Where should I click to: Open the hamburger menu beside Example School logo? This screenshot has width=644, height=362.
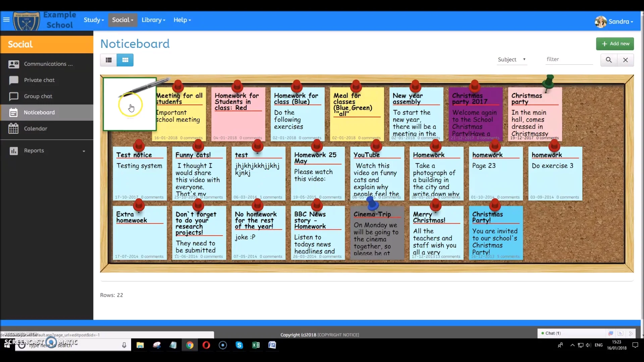pos(6,20)
